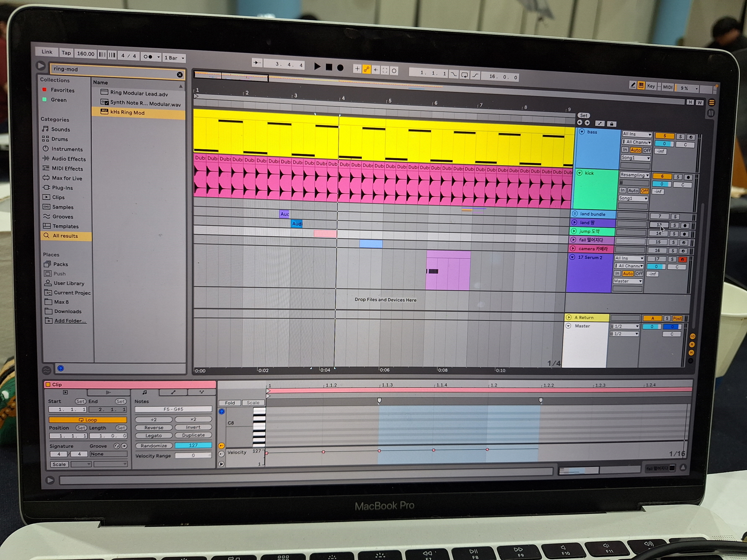Screen dimensions: 747x560
Task: Click Add Folder... under Places
Action: coord(70,321)
